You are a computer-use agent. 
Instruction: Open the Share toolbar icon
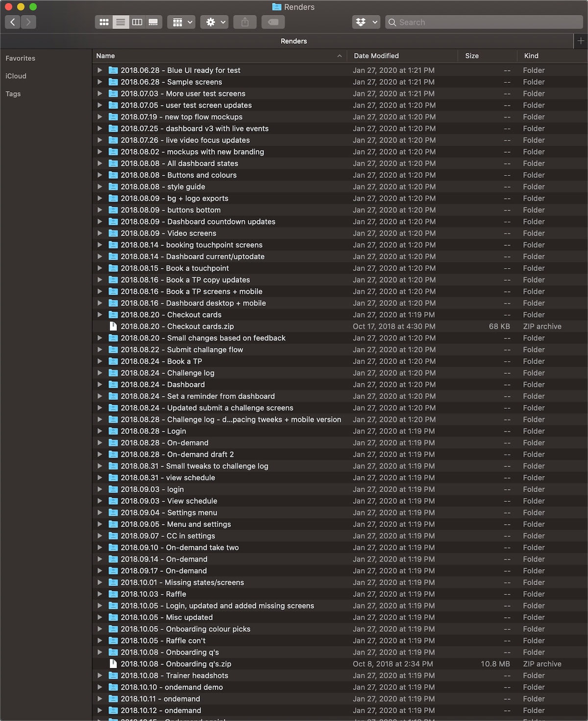(245, 22)
